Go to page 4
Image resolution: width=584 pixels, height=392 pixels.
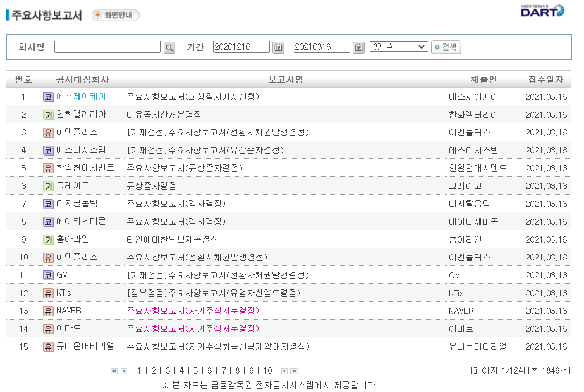181,371
